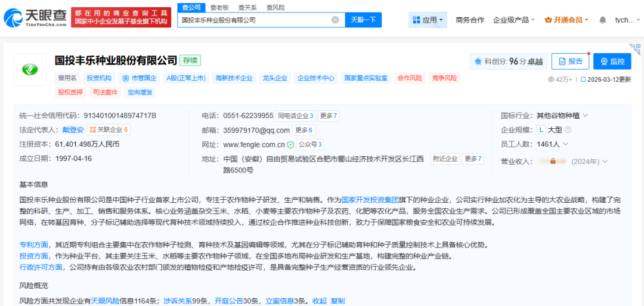Expand the 员工人数 1461人 chevron
644x306 pixels.
(565, 144)
